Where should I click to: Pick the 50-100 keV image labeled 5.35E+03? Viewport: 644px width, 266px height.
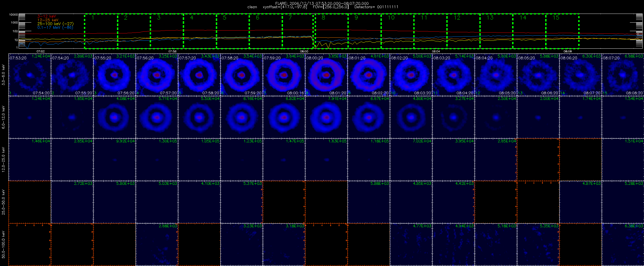(538, 244)
